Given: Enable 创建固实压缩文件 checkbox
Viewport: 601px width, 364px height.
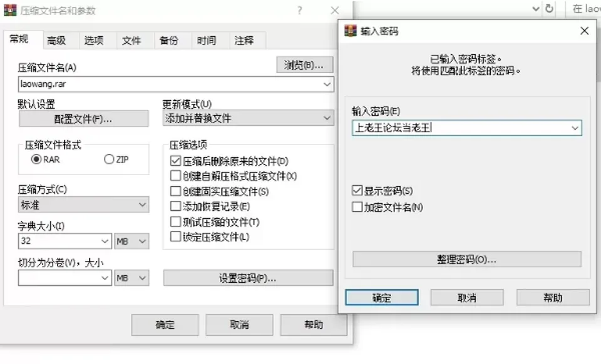Looking at the screenshot, I should coord(175,191).
